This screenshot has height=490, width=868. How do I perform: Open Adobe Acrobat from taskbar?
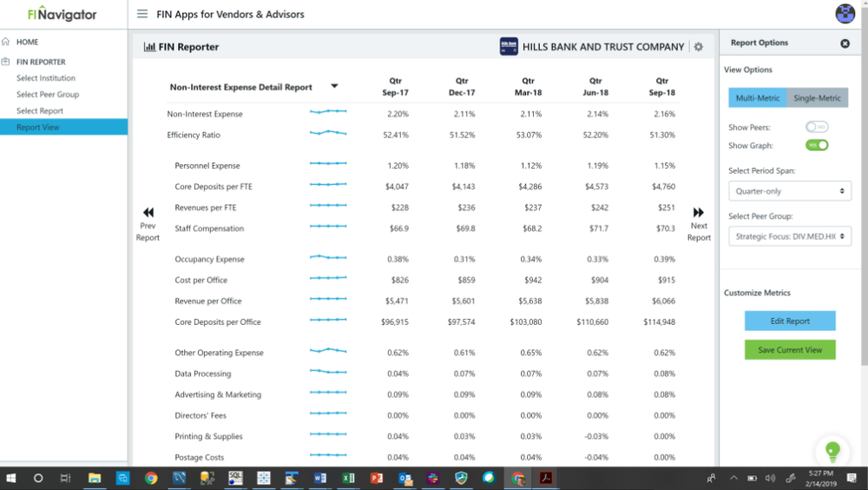(x=546, y=478)
